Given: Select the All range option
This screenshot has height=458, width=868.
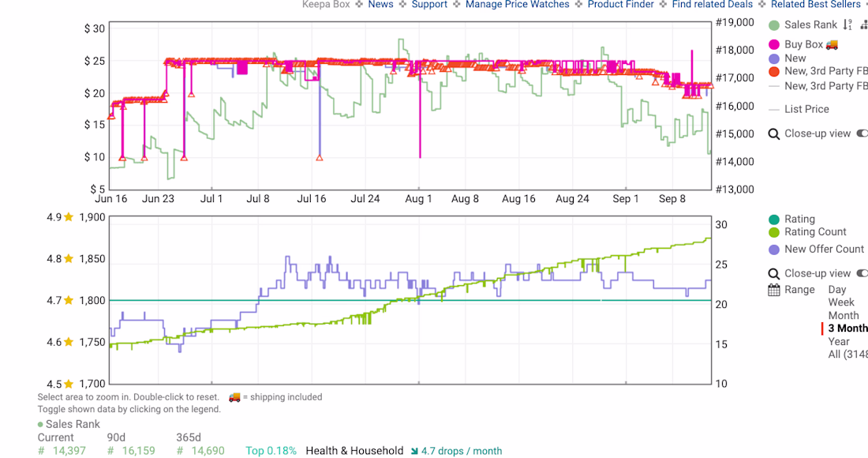Looking at the screenshot, I should (848, 355).
